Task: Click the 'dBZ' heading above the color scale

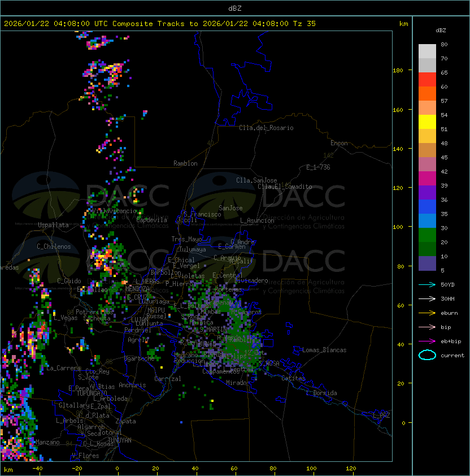Action: point(441,31)
